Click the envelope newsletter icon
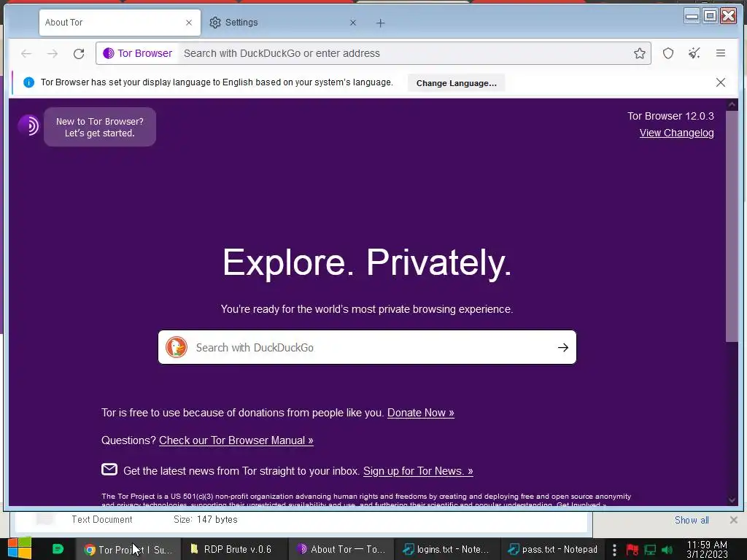The image size is (747, 560). (109, 470)
